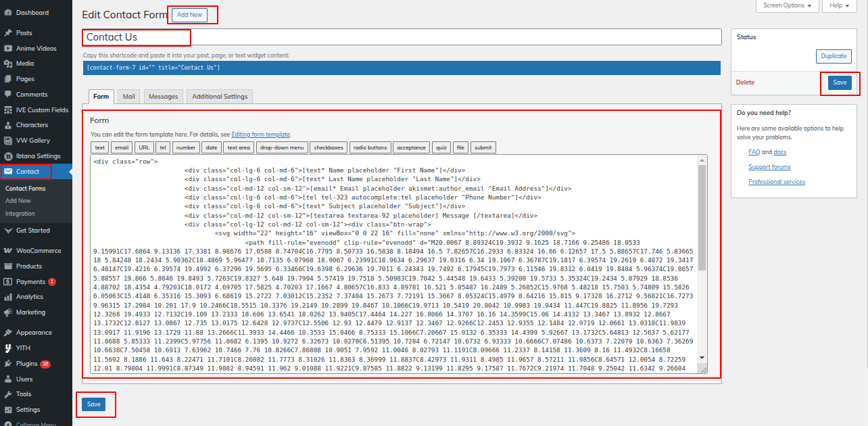Expand the Screen Options dropdown
The height and width of the screenshot is (426, 868).
click(787, 5)
